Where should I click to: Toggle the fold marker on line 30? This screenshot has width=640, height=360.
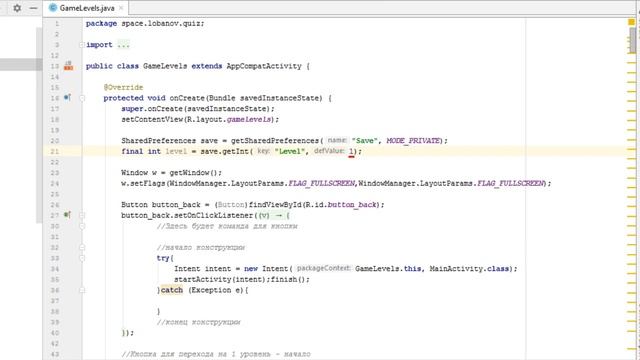tap(82, 226)
